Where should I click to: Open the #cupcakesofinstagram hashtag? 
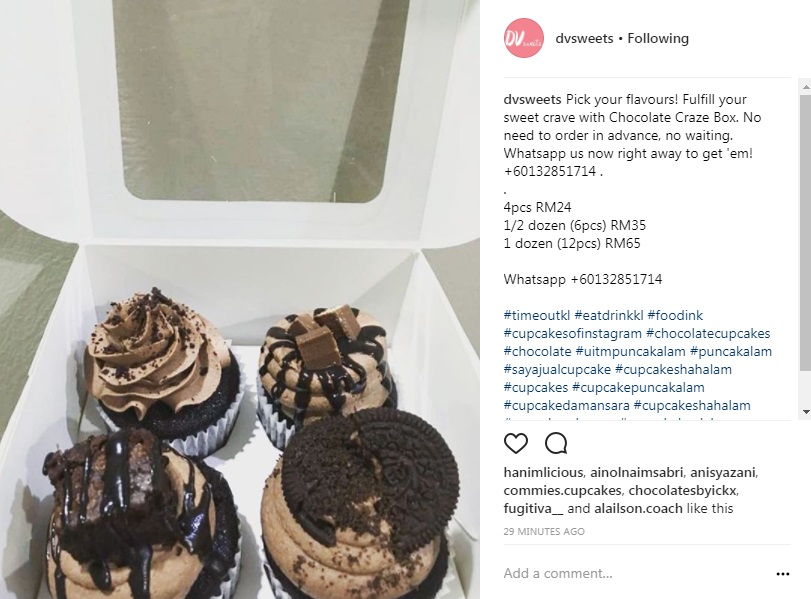[x=573, y=333]
